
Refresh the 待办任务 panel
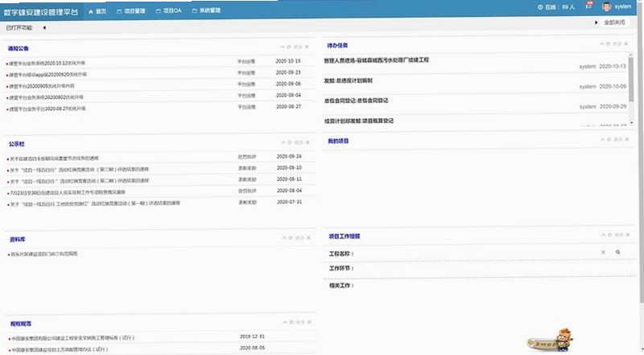(x=608, y=43)
